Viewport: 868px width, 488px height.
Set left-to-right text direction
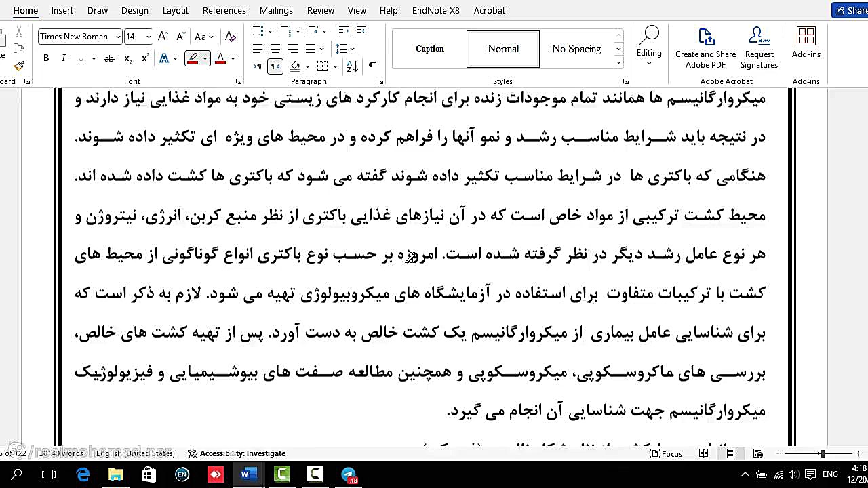click(258, 66)
